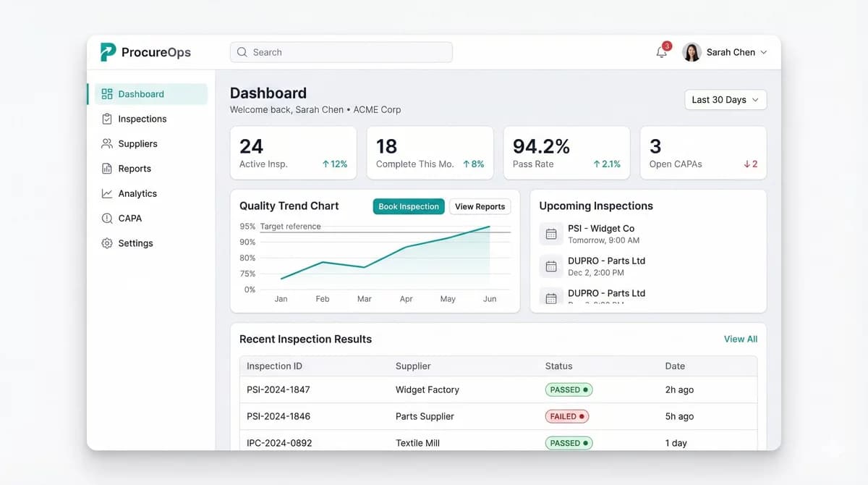Click the Book Inspection button
Viewport: 868px width, 485px height.
(x=408, y=206)
